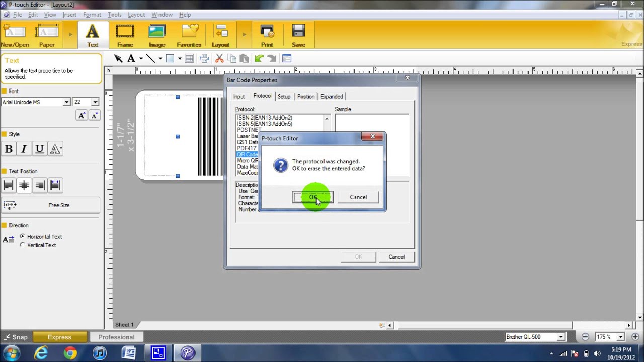Select the line drawing tool

[150, 59]
